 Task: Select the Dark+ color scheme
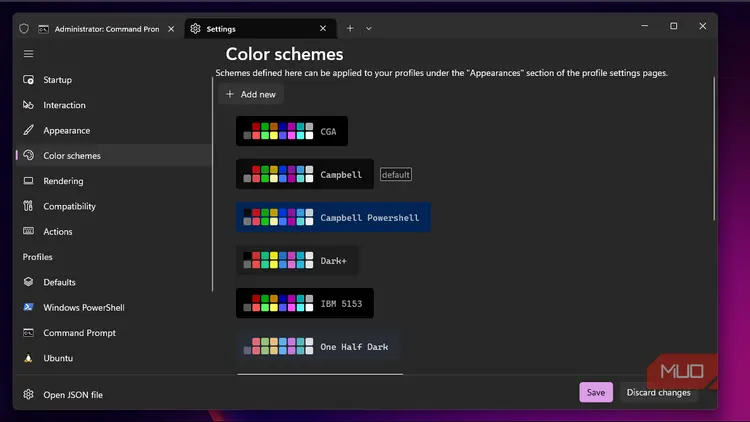point(297,260)
